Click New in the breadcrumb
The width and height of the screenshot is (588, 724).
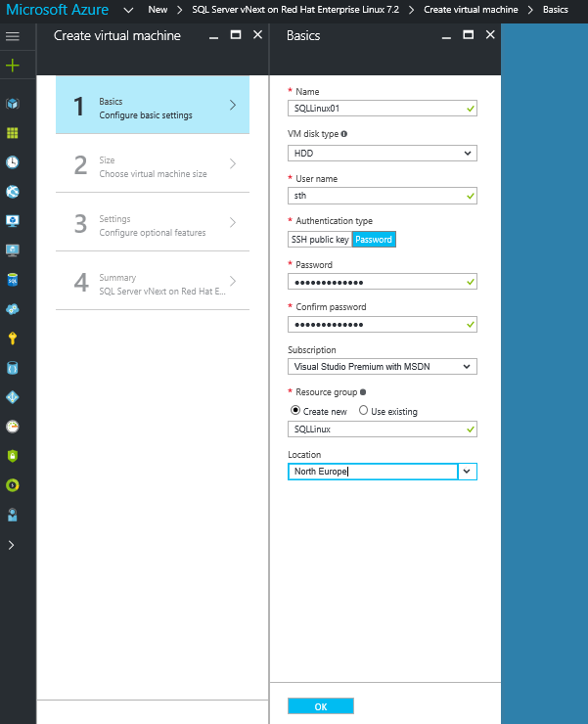tap(158, 10)
